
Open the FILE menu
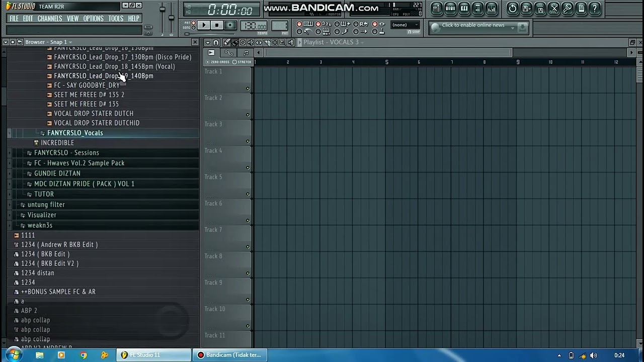(14, 19)
